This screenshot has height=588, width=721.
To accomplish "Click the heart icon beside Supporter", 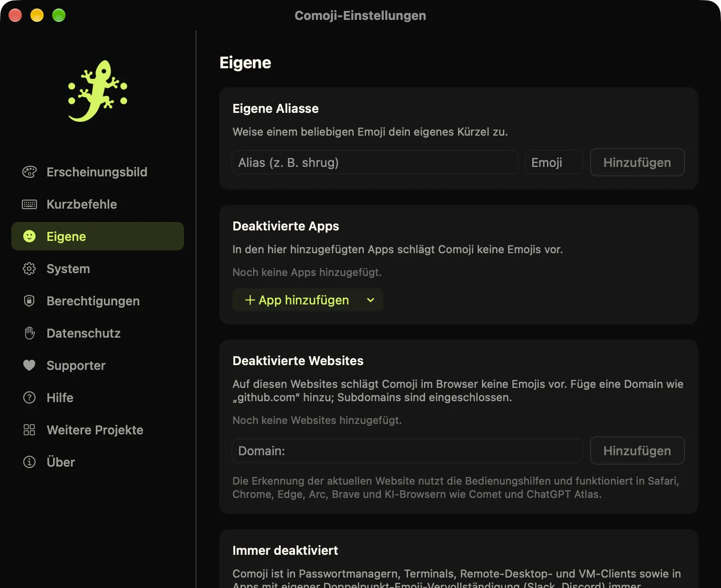I will (x=29, y=365).
